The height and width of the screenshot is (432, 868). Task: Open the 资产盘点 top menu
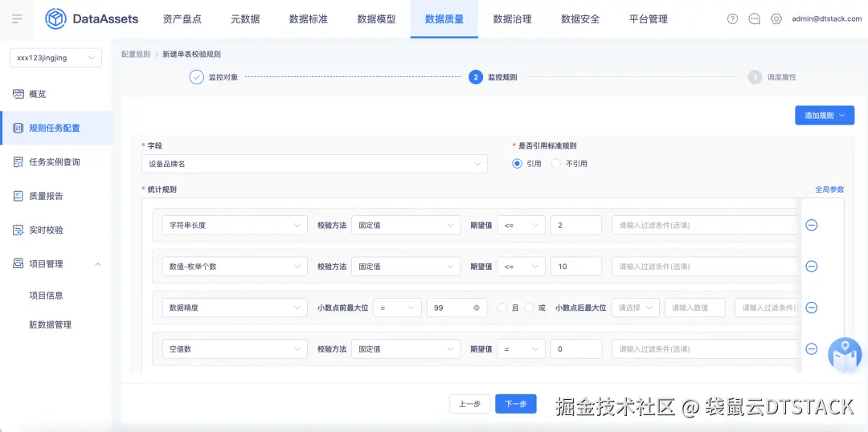click(x=182, y=18)
